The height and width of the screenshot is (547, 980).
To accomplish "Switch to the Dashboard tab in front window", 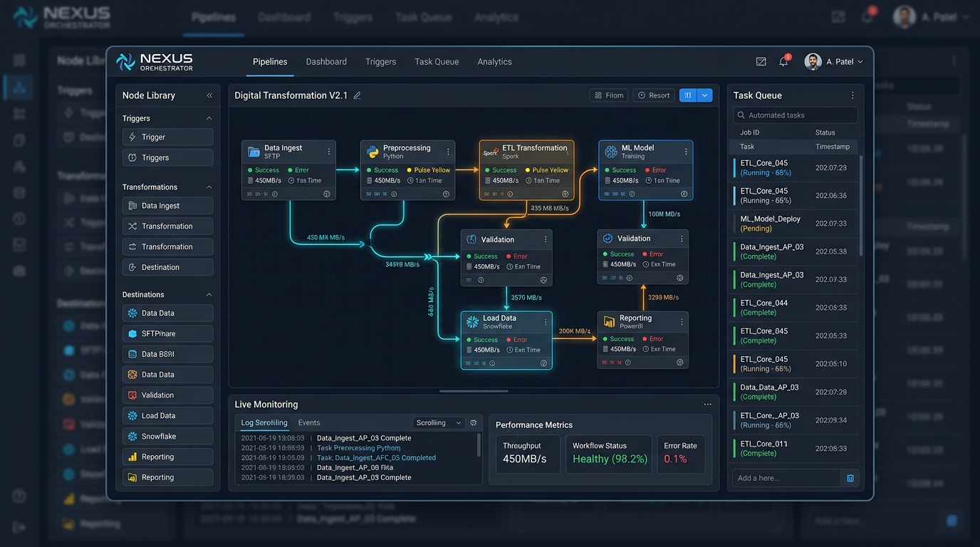I will coord(326,62).
